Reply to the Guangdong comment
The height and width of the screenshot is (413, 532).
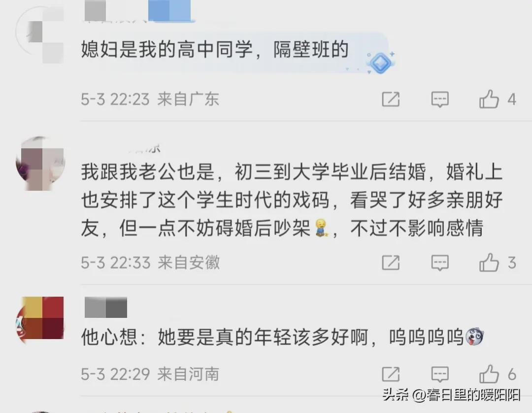(x=440, y=99)
